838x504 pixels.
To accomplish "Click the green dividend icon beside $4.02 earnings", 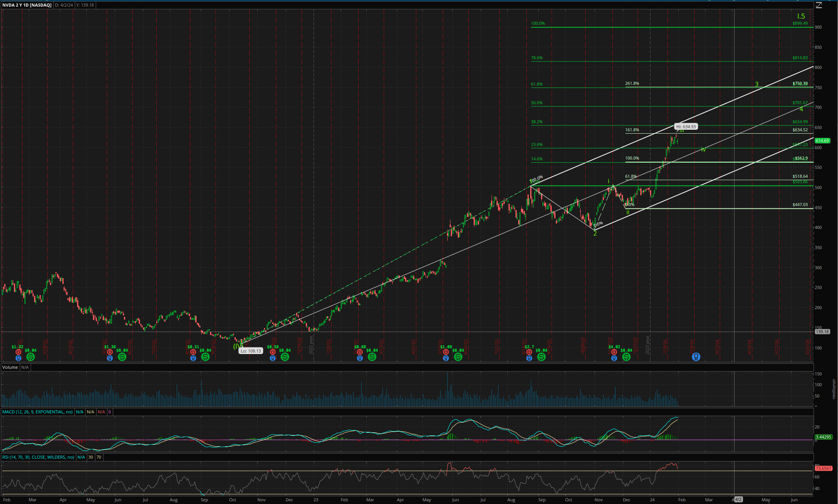I will [626, 357].
